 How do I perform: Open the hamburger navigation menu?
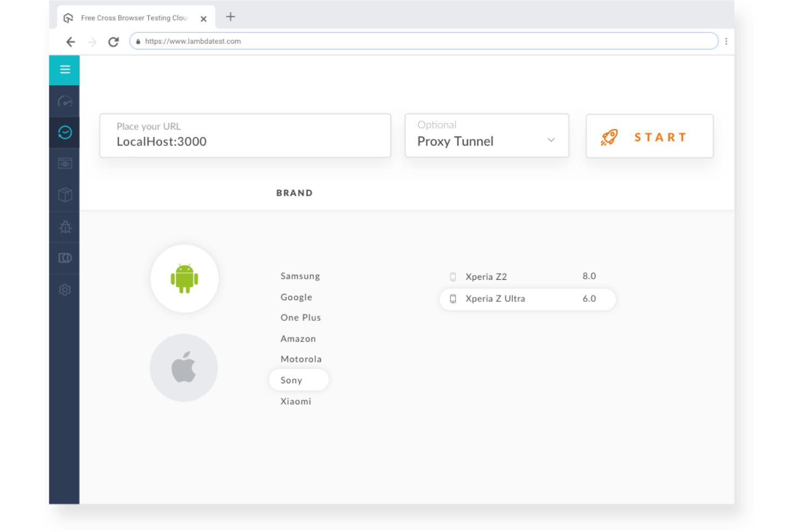[64, 70]
